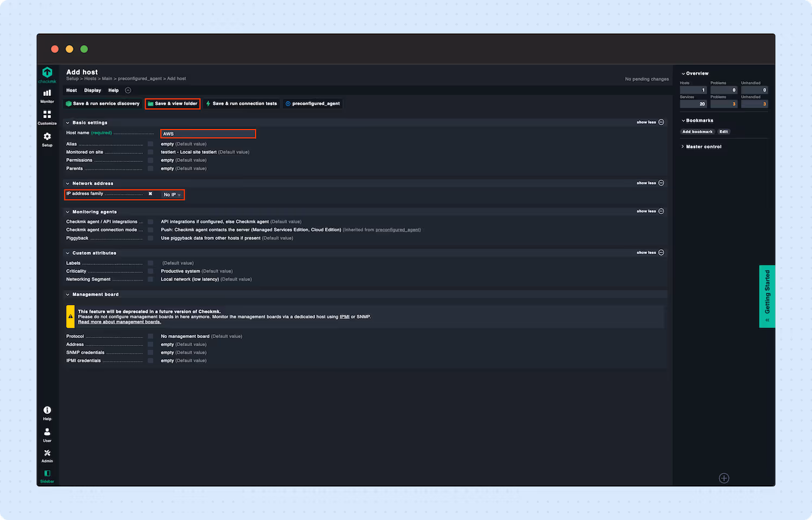The height and width of the screenshot is (520, 812).
Task: Open the Display menu
Action: (x=92, y=90)
